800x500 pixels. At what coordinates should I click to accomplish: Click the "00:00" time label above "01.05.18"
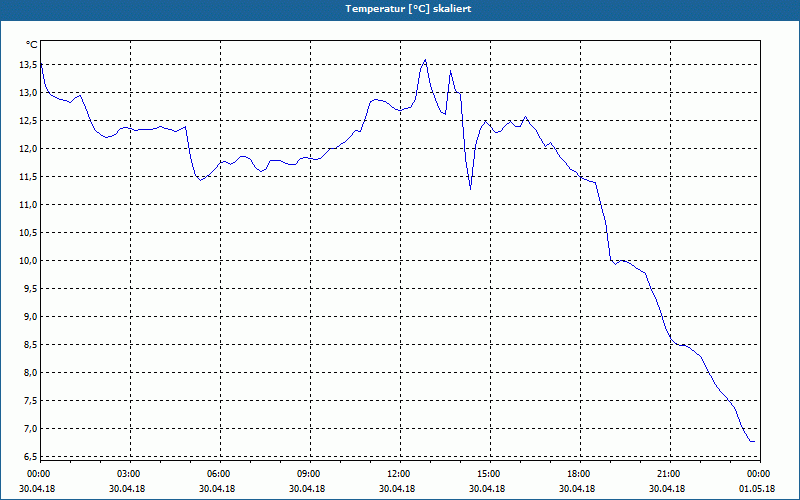pos(760,474)
